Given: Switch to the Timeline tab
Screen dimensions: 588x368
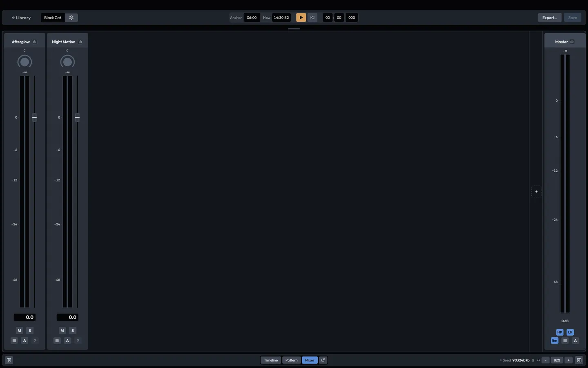Looking at the screenshot, I should point(271,360).
